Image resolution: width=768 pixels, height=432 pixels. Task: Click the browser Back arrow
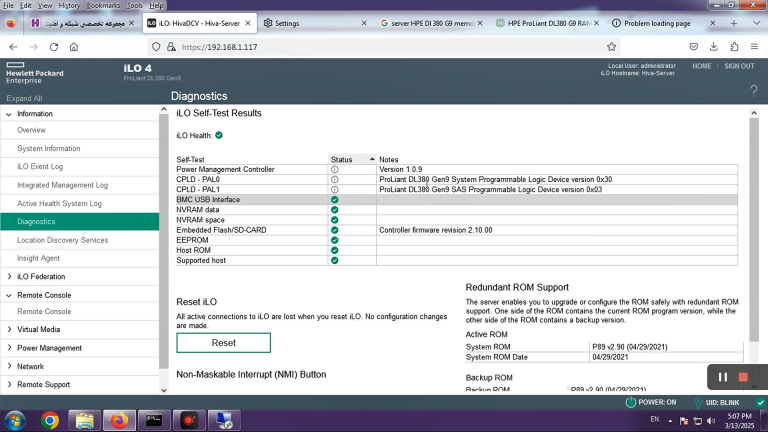point(13,47)
